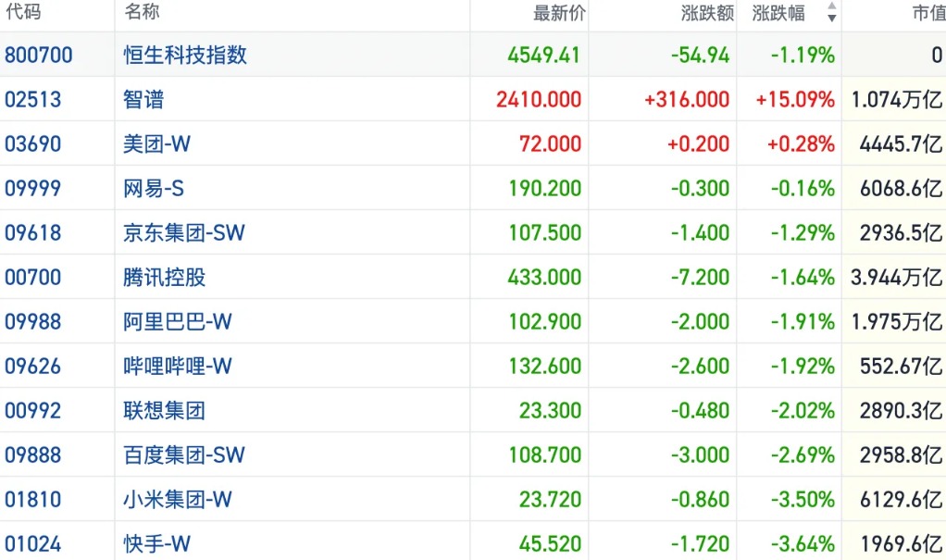Select market cap 552.67亿
This screenshot has height=560, width=946.
[x=901, y=367]
